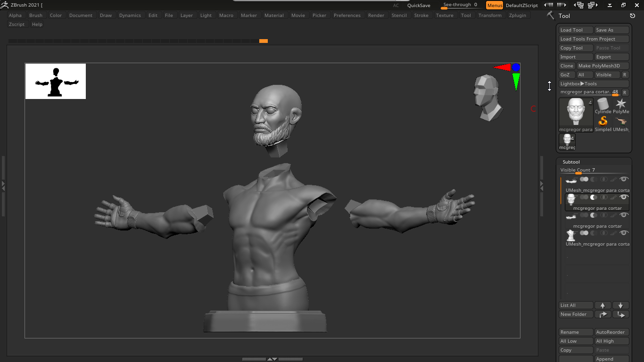Click the move subtool up arrow
Image resolution: width=644 pixels, height=362 pixels.
603,305
